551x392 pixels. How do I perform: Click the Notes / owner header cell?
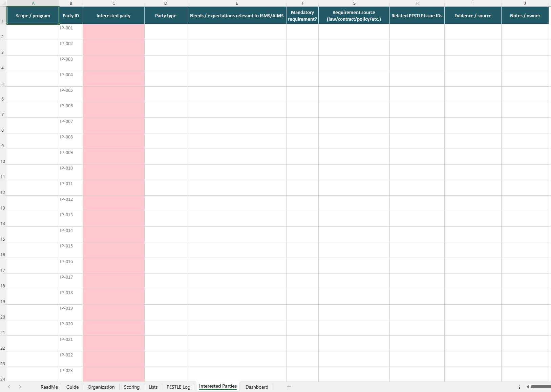pyautogui.click(x=525, y=16)
